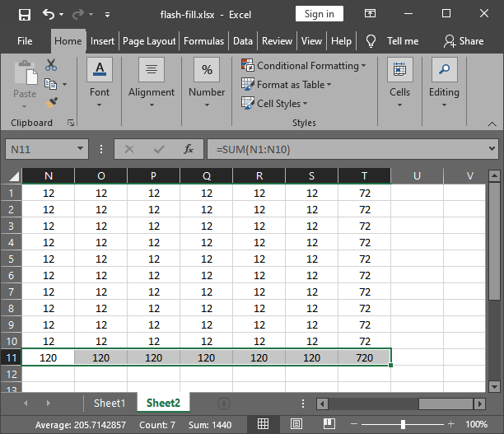Open the View tab
This screenshot has height=434, width=504.
(311, 41)
